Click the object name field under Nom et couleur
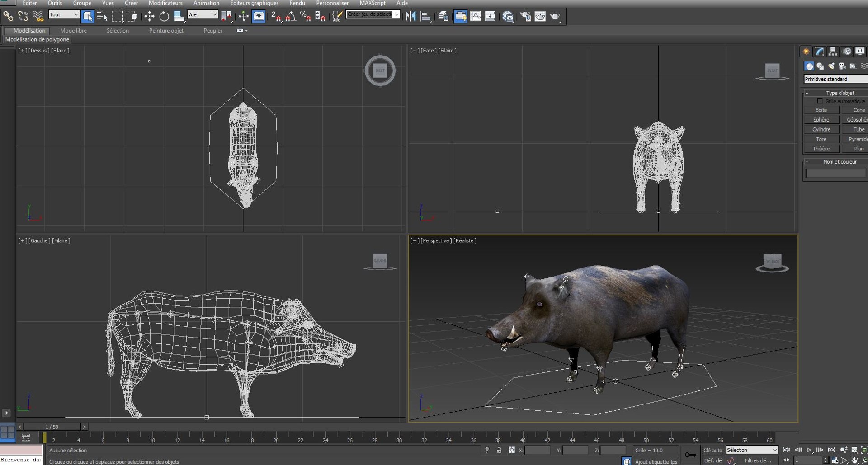 click(835, 173)
